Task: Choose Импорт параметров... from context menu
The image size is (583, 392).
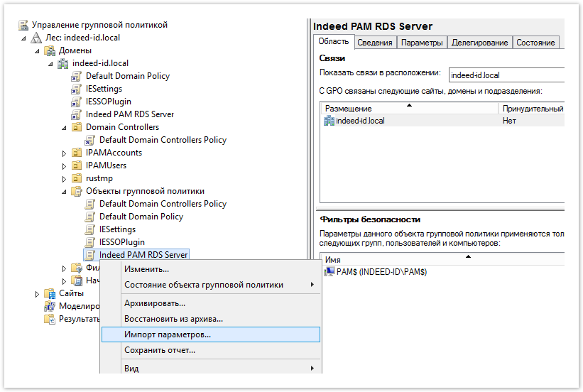Action: [168, 334]
